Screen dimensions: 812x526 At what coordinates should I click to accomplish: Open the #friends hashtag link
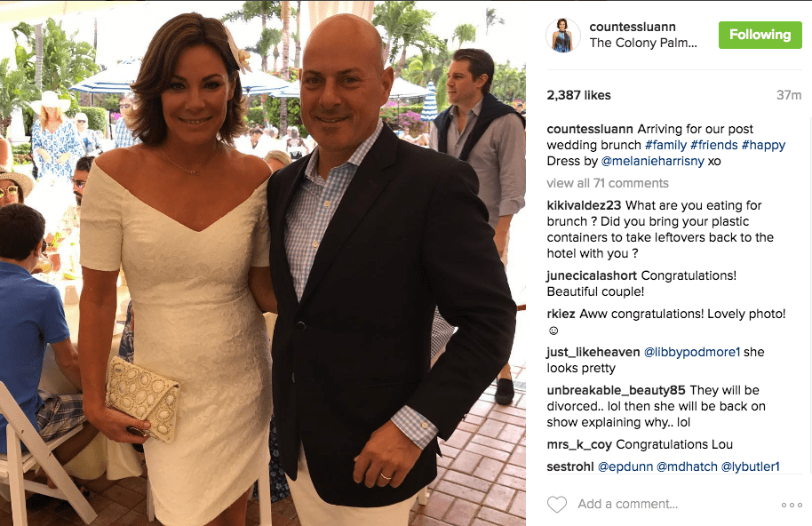(x=713, y=145)
